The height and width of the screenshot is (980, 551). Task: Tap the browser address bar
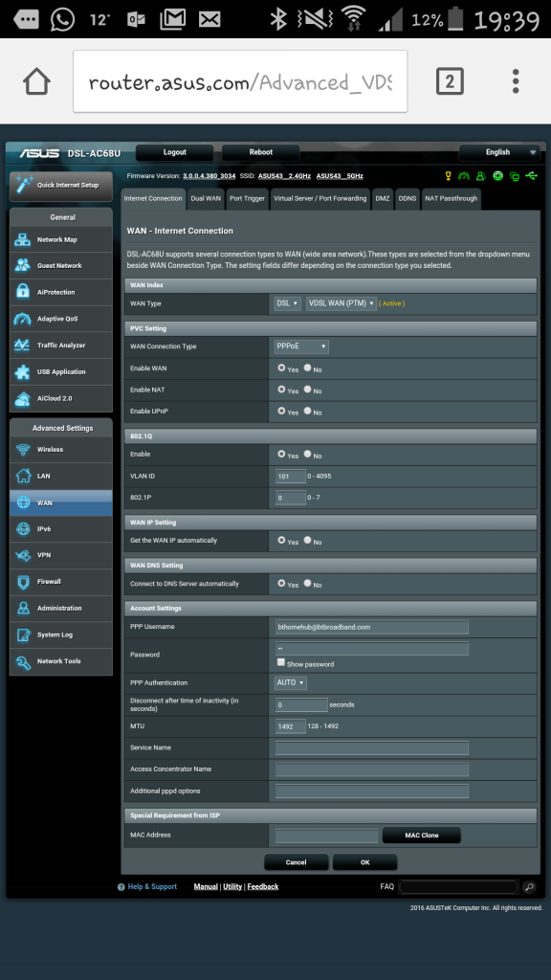(240, 81)
